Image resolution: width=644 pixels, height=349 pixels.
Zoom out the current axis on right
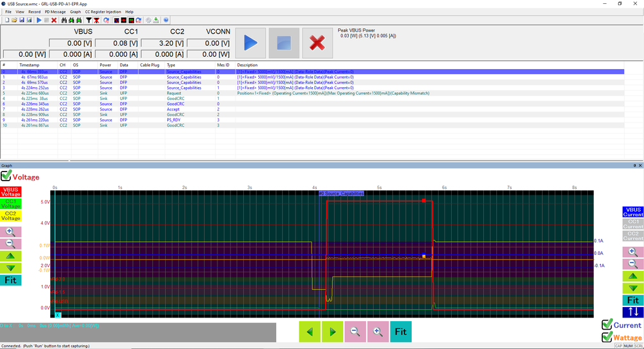(x=632, y=264)
